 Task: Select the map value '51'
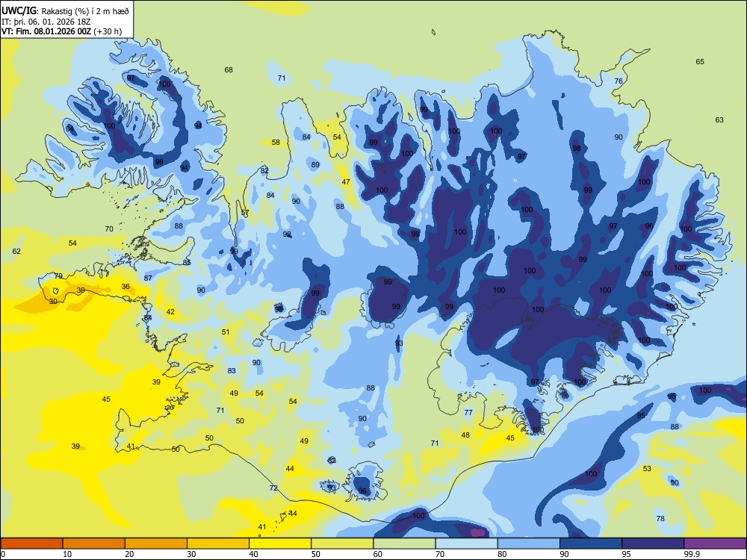point(226,332)
